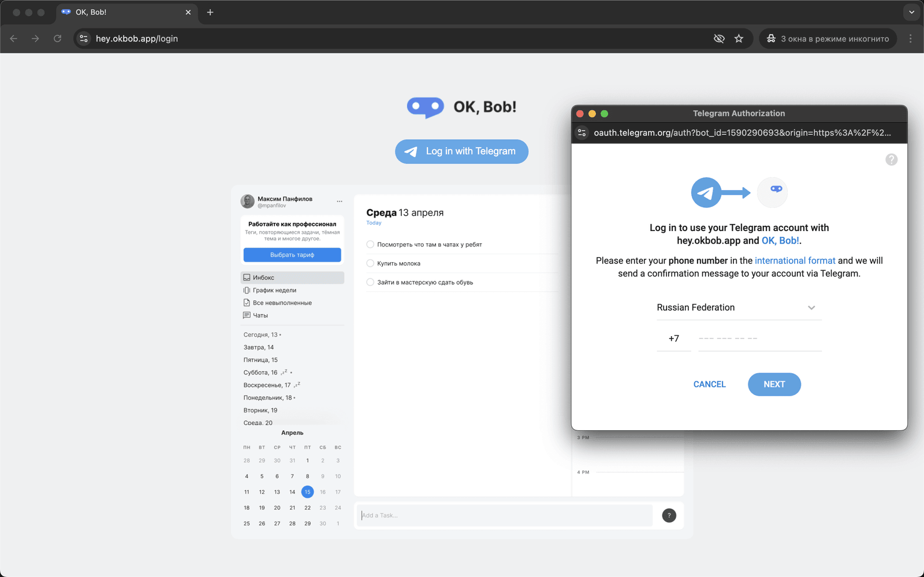Follow the OK, Bob! link in popup
Viewport: 924px width, 577px height.
pyautogui.click(x=780, y=241)
